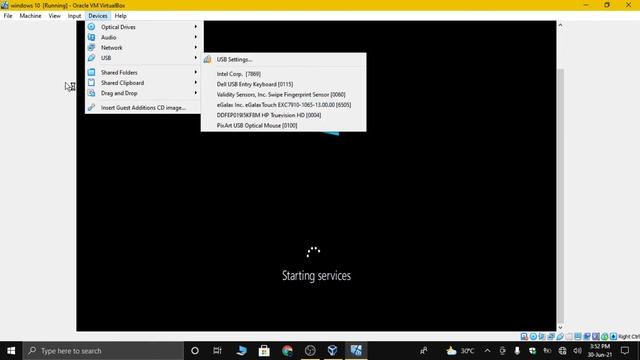Click the scrollbar up arrow
This screenshot has height=360, width=640.
560,25
